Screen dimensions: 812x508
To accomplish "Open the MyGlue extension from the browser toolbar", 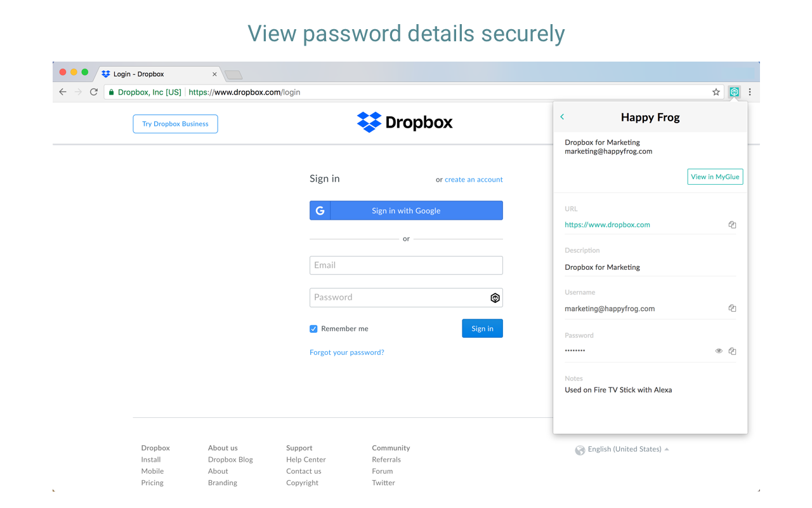I will coord(734,91).
